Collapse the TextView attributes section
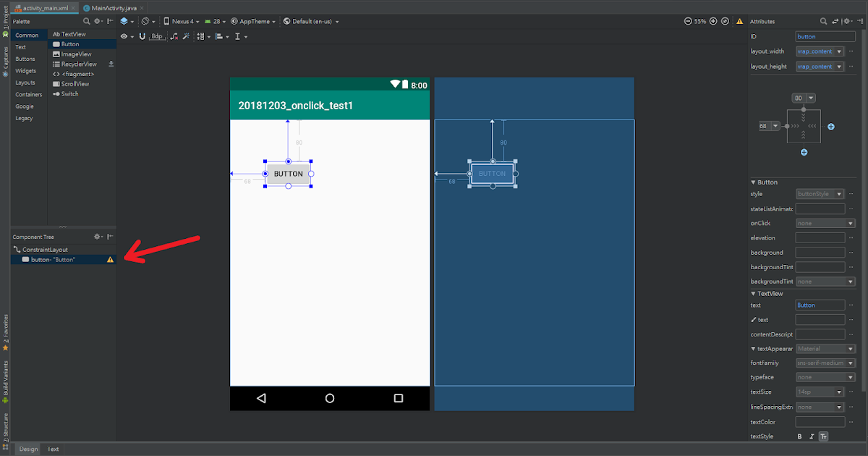 click(x=753, y=293)
